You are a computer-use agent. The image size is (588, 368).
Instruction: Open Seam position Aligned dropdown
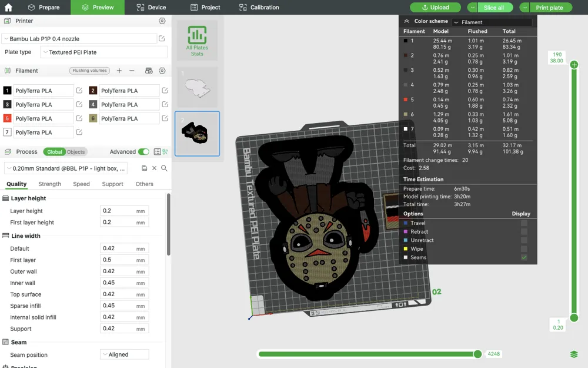coord(125,354)
